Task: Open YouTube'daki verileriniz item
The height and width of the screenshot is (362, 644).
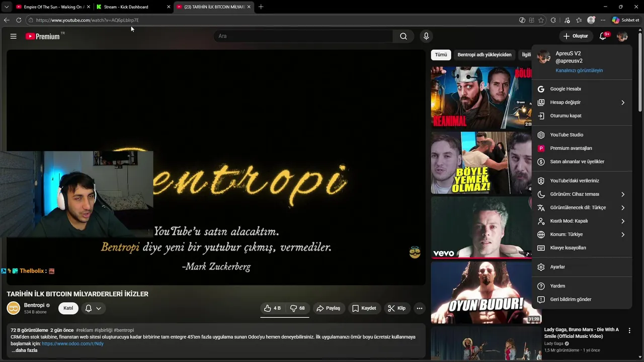Action: click(x=582, y=181)
